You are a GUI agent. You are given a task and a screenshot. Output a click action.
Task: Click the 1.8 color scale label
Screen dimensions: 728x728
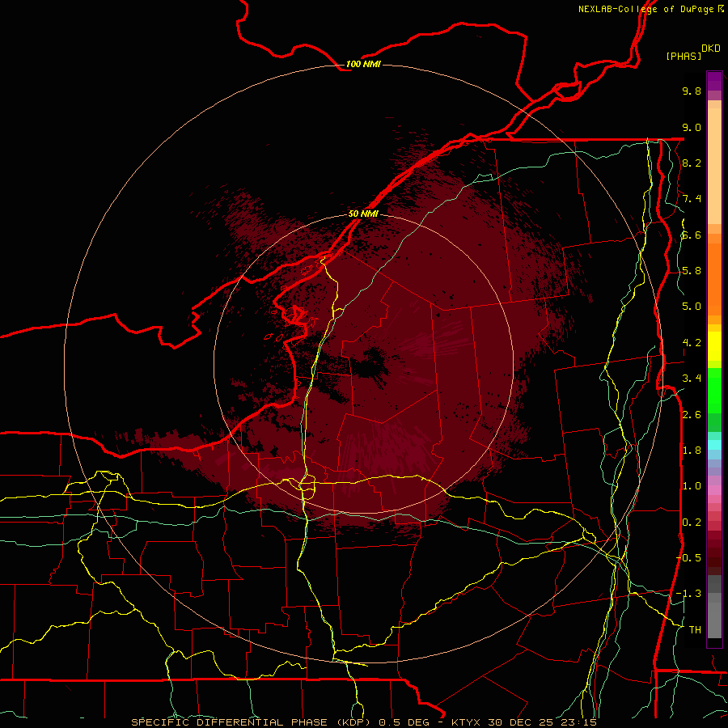[x=692, y=451]
